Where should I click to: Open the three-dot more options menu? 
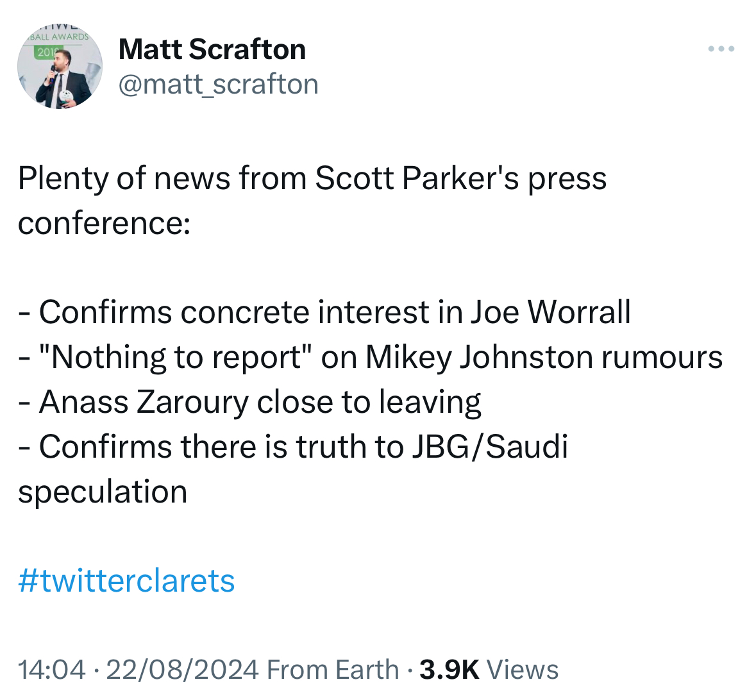pyautogui.click(x=721, y=49)
